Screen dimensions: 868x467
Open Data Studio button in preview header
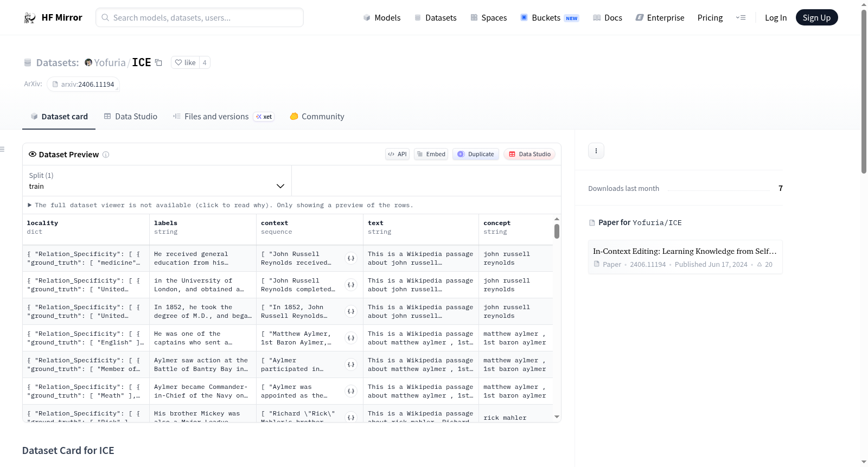(x=529, y=154)
